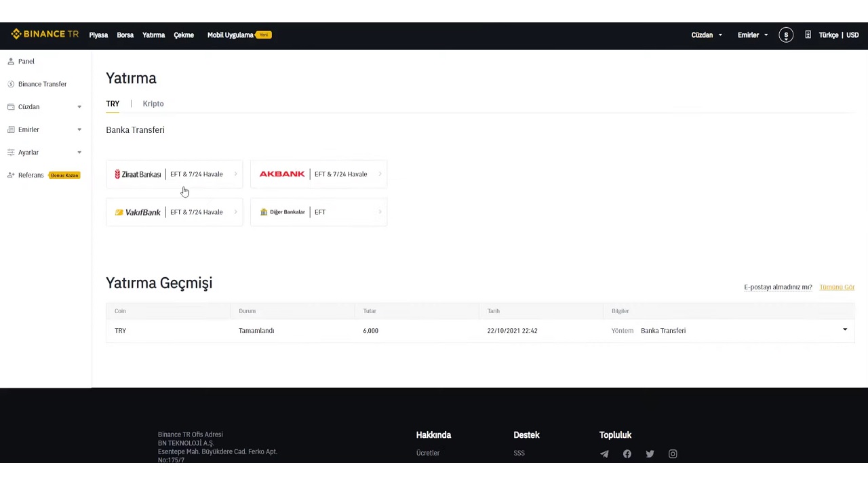Click the Tutar column header

[370, 311]
